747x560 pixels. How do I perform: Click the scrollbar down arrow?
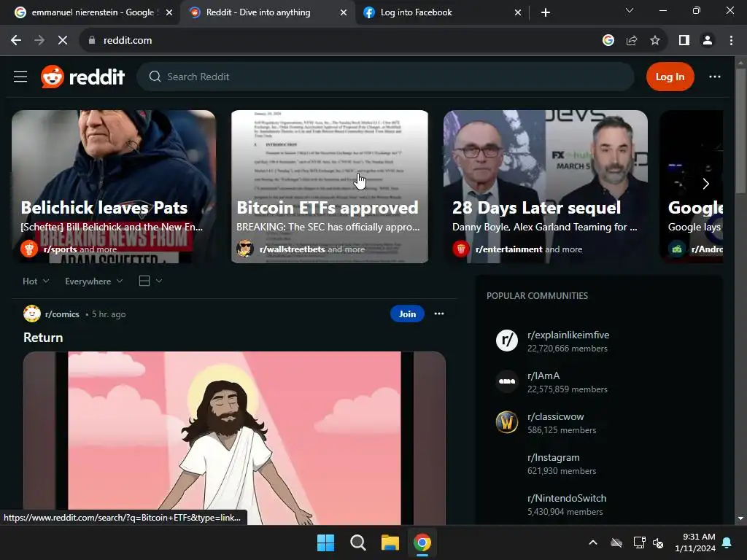pos(740,518)
